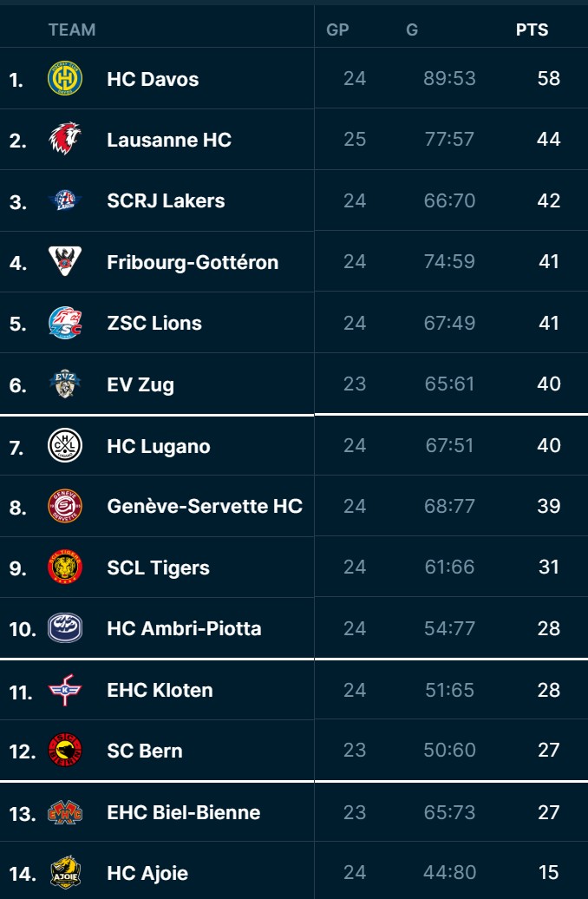This screenshot has width=588, height=899.
Task: Sort table by GP column header
Action: click(x=337, y=30)
